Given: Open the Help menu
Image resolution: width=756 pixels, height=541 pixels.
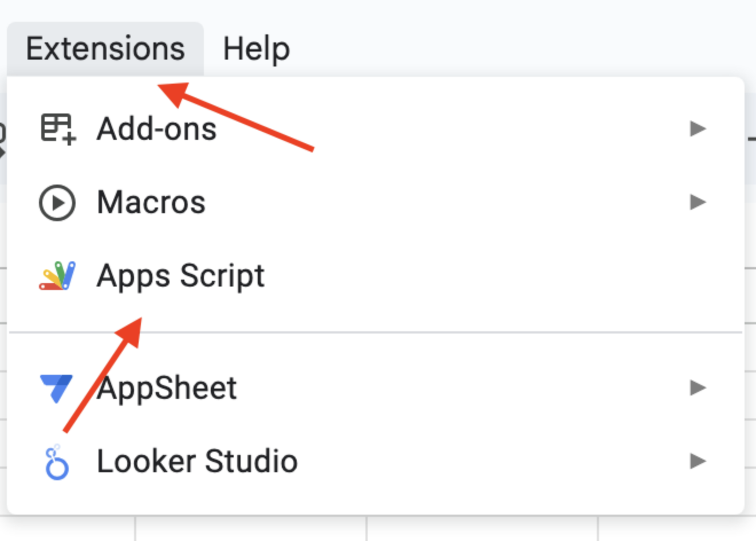Looking at the screenshot, I should coord(256,49).
